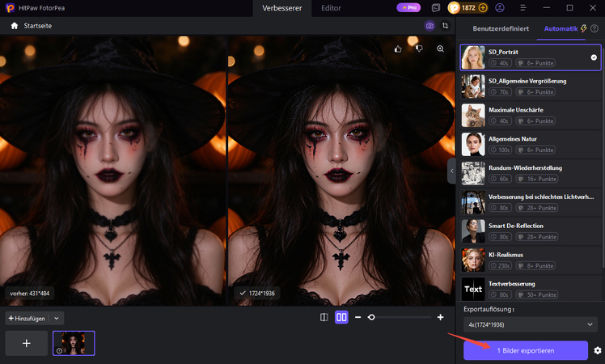The image size is (605, 364).
Task: Collapse the right side panel arrow
Action: pyautogui.click(x=451, y=171)
